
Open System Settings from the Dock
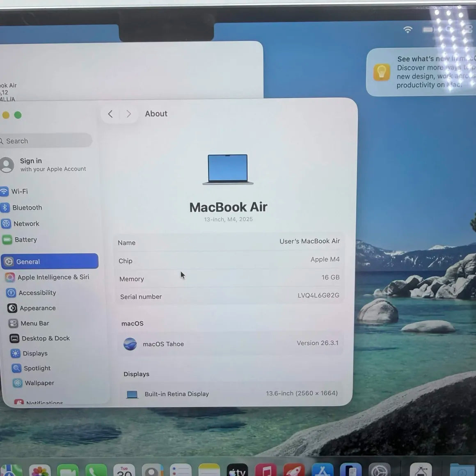(379, 470)
